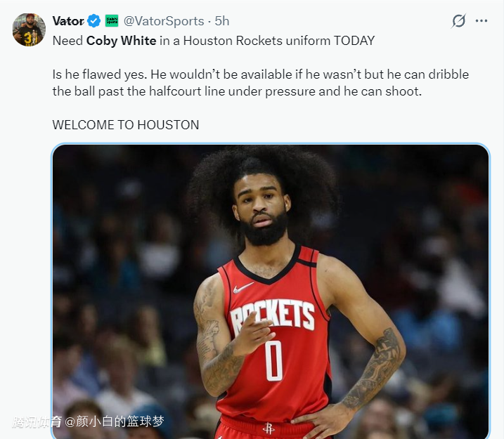The image size is (504, 439).
Task: Click the WELCOME TO HOUSTON line
Action: 126,125
